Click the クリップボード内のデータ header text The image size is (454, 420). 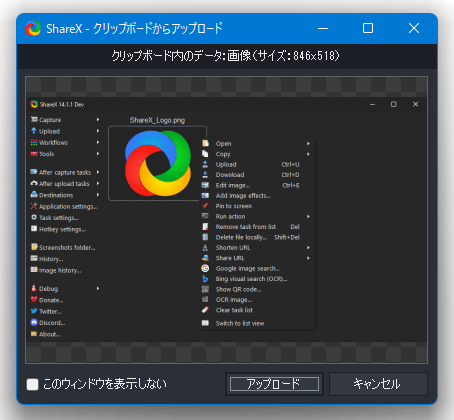tap(225, 56)
